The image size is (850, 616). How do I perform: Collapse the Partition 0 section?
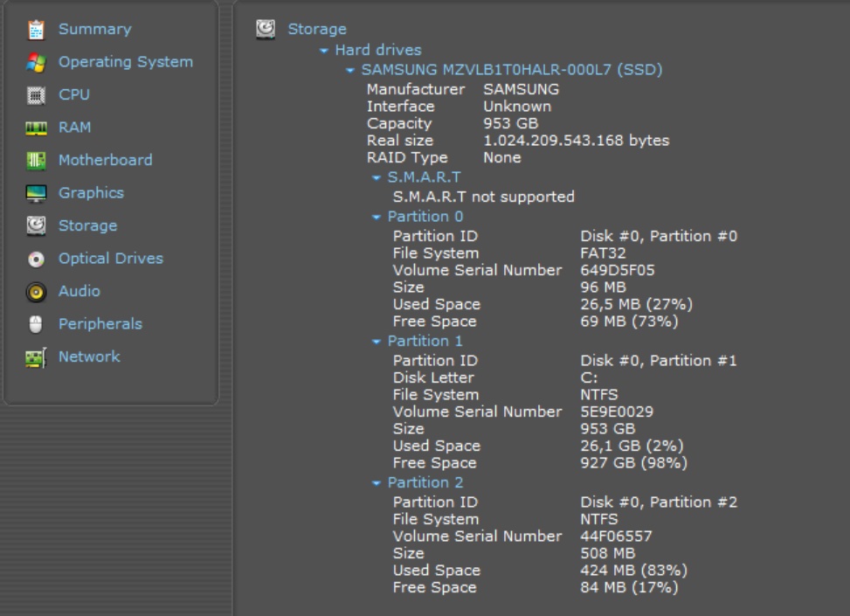click(377, 218)
